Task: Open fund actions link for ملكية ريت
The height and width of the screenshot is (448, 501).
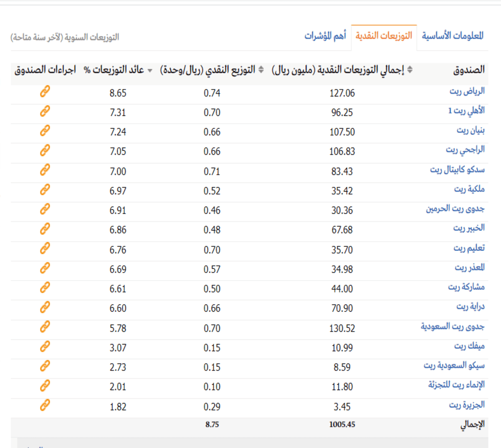Action: pos(45,190)
